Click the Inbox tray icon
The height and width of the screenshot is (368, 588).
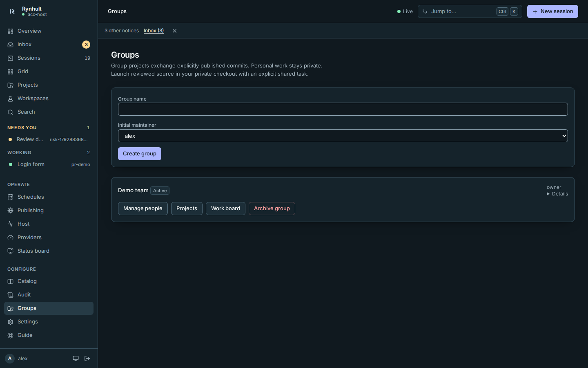(11, 45)
